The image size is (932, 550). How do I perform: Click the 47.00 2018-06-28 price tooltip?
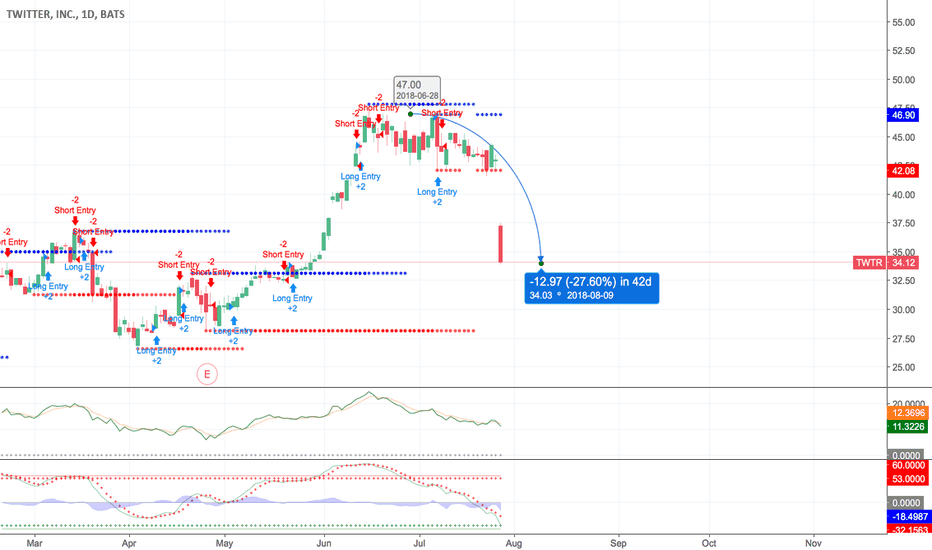click(417, 89)
